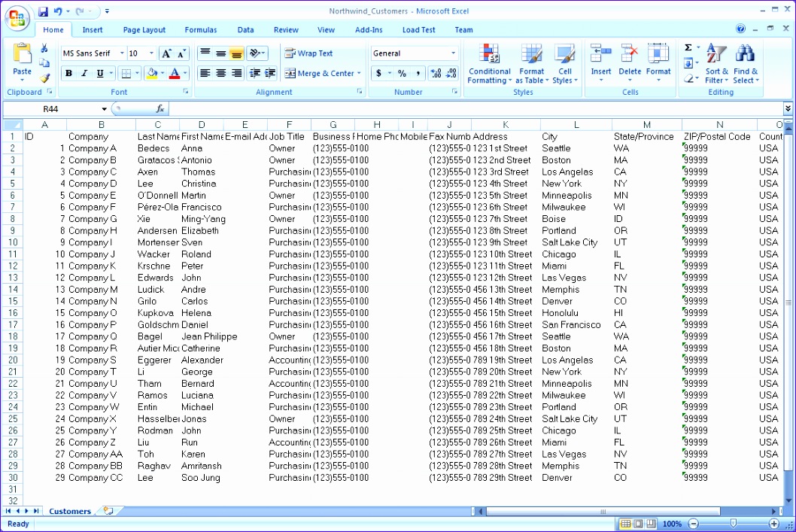Image resolution: width=796 pixels, height=532 pixels.
Task: Set Middle Align vertical alignment
Action: [221, 53]
